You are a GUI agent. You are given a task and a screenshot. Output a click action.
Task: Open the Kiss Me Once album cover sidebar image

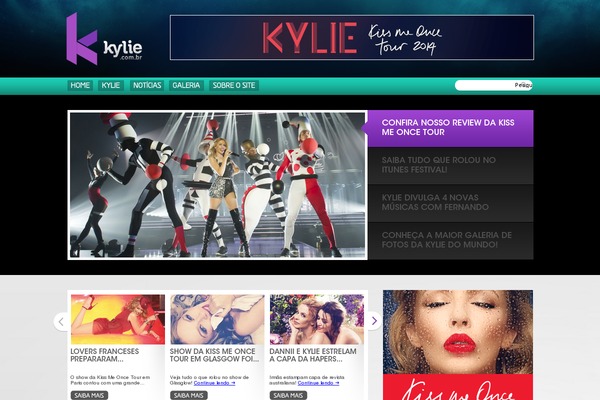pos(458,345)
